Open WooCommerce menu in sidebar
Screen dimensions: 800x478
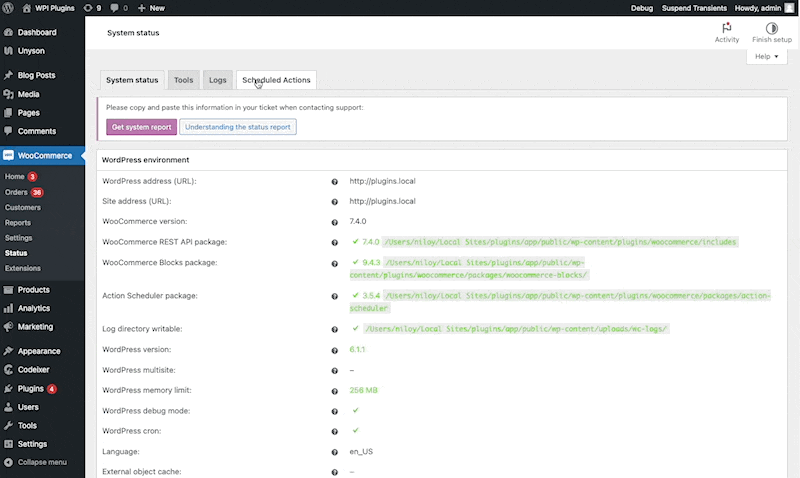[x=42, y=156]
